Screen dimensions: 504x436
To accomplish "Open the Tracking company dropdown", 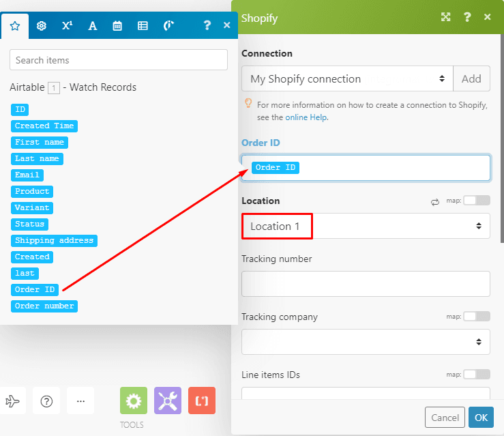I will tap(366, 342).
